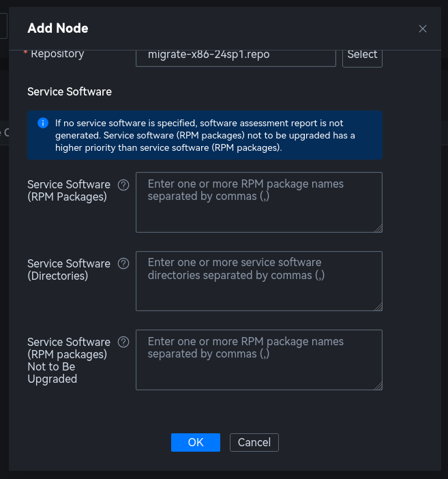Click the Service Software (Directories) label
Image resolution: width=448 pixels, height=479 pixels.
[x=68, y=270]
